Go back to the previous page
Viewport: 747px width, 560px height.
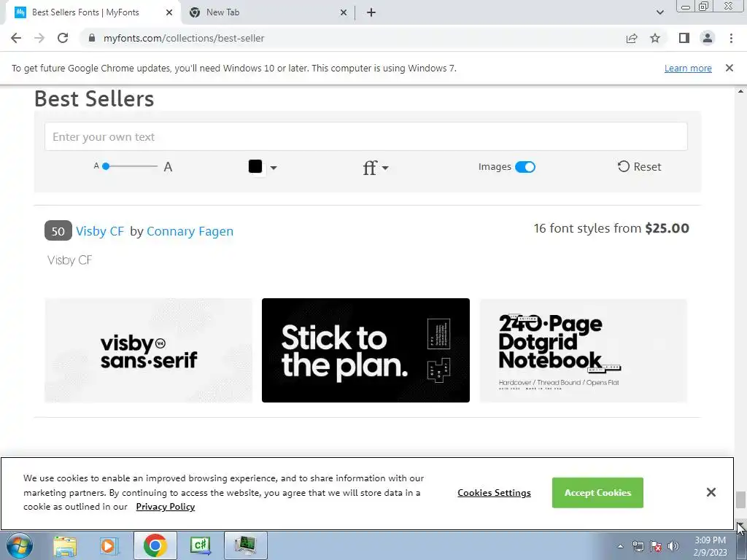(16, 38)
